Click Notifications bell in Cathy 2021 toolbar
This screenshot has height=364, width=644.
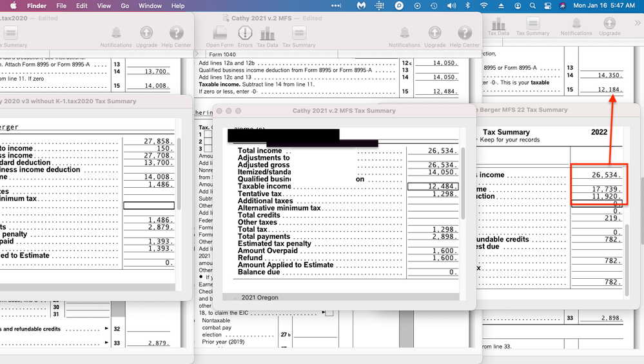(405, 32)
